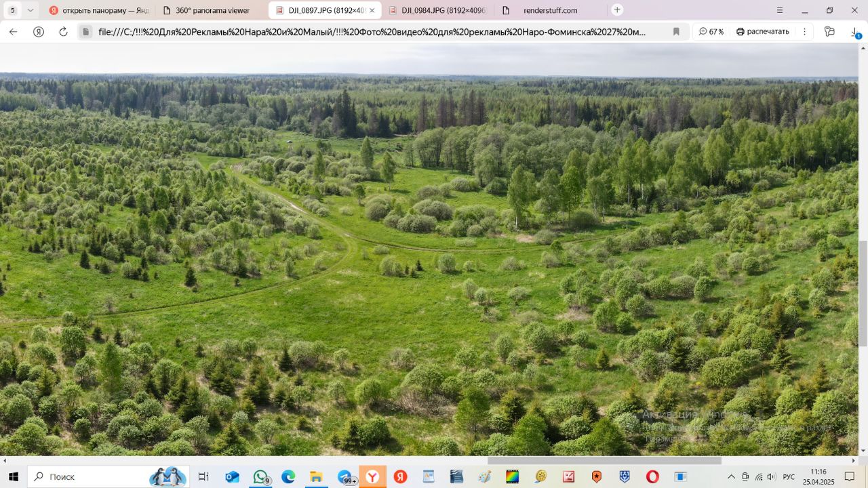Expand the tab group list chevron
868x488 pixels.
click(x=30, y=10)
